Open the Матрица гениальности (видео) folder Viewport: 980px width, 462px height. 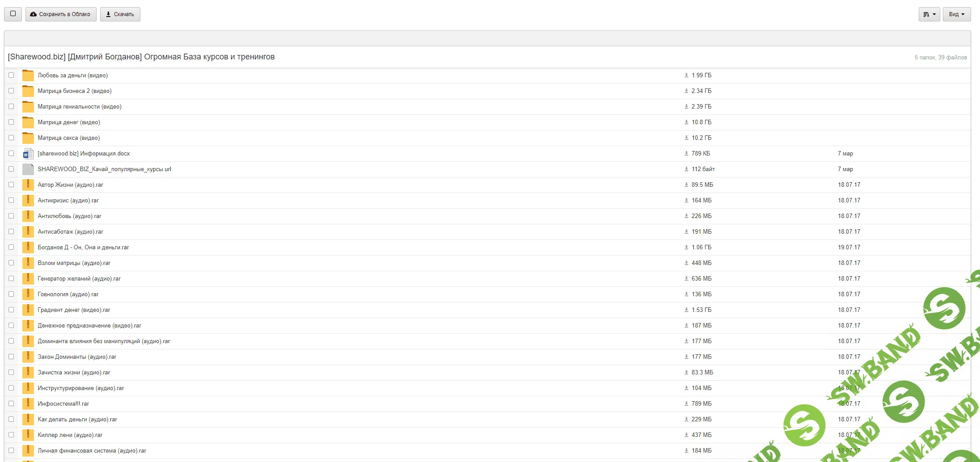coord(80,107)
